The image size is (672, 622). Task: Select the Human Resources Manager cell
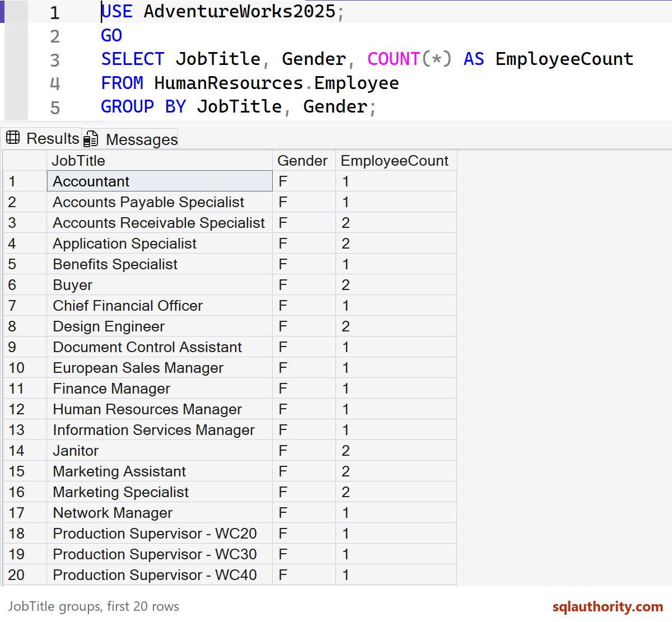160,409
